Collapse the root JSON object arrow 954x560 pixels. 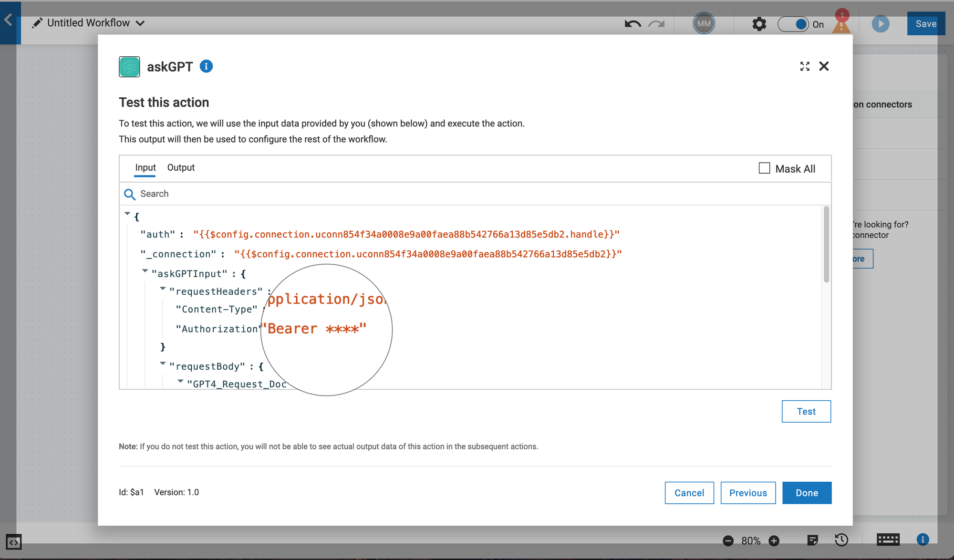[127, 214]
